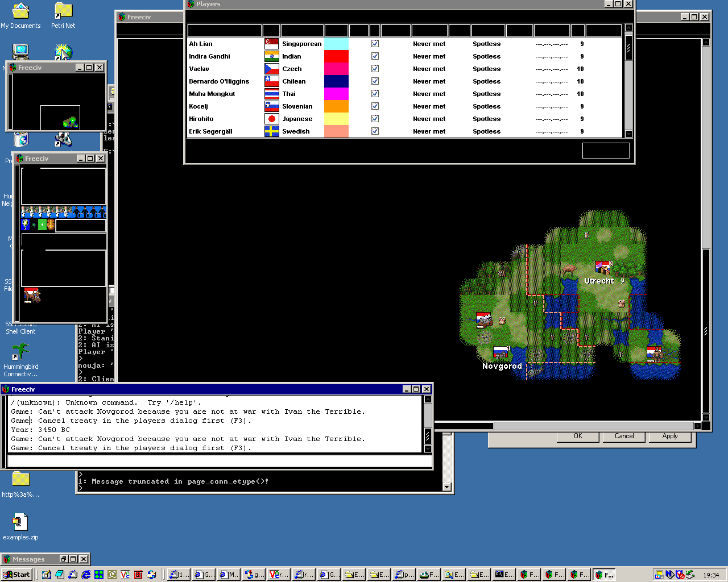This screenshot has height=582, width=728.
Task: Click the green government indicator icon
Action: coord(42,225)
